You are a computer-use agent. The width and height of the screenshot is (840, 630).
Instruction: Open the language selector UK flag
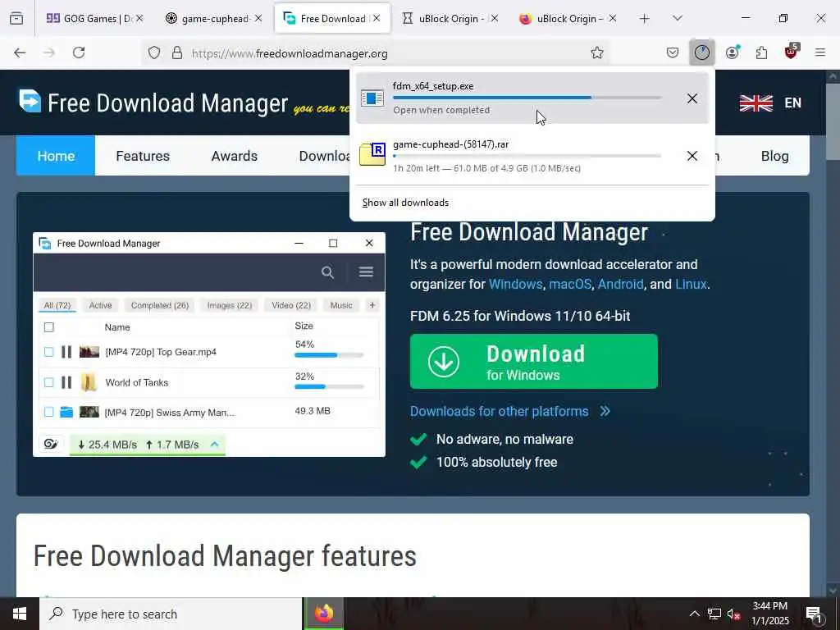tap(756, 103)
